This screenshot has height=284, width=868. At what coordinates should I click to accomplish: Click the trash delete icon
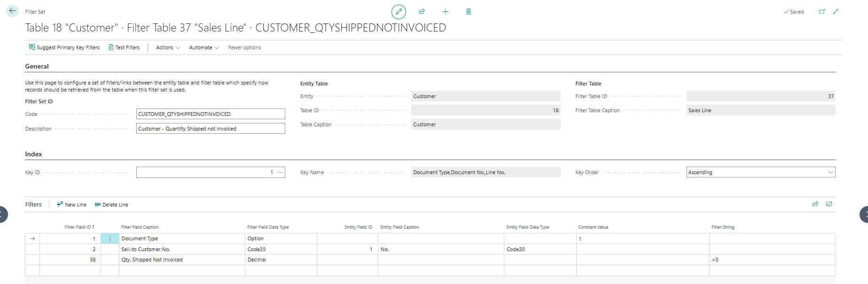coord(469,12)
